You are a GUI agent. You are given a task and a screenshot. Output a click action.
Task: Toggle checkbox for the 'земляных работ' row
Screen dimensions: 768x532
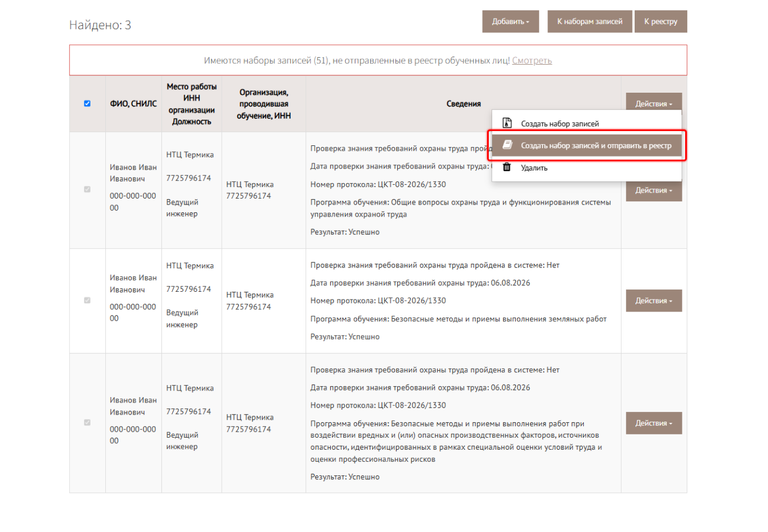(87, 301)
